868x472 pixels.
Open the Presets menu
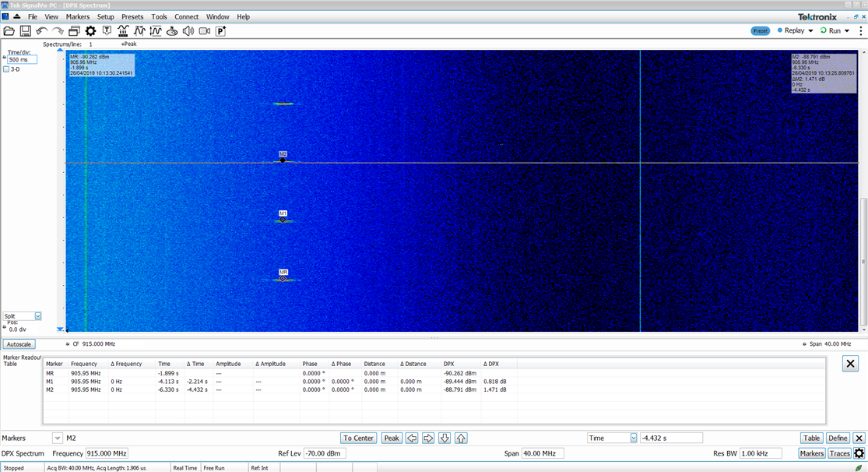coord(132,16)
